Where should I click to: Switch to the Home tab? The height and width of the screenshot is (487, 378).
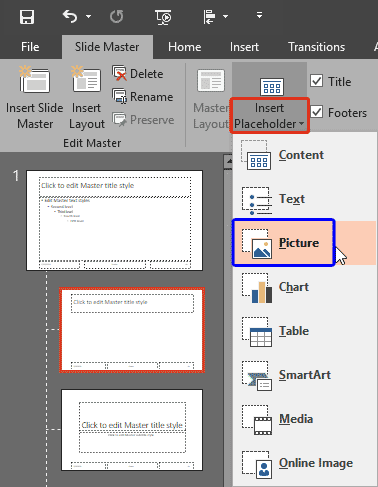pyautogui.click(x=184, y=47)
